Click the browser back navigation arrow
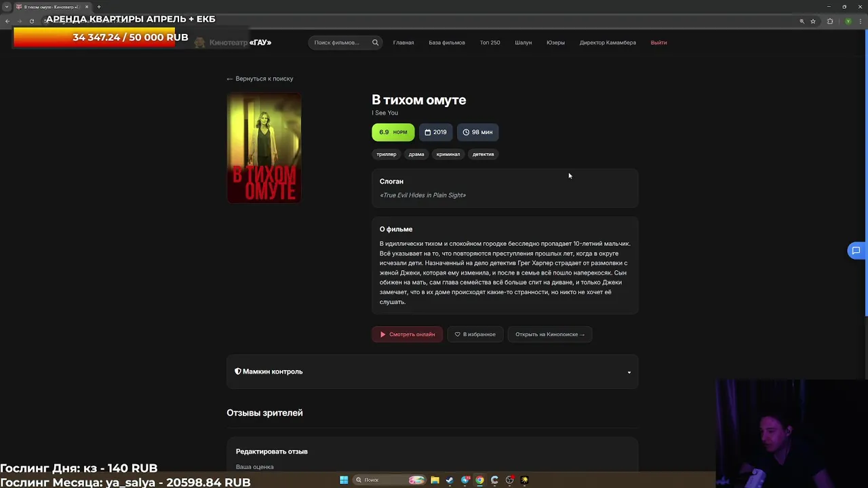 (x=7, y=21)
